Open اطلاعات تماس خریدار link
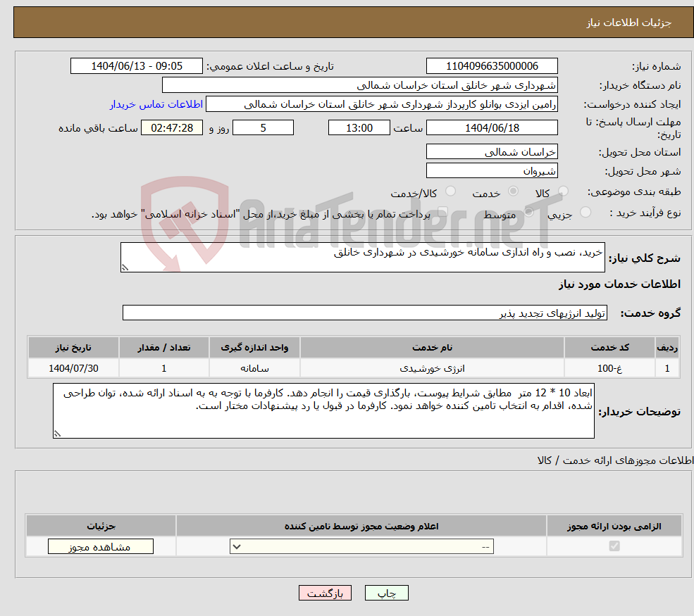This screenshot has height=616, width=694. coord(156,104)
